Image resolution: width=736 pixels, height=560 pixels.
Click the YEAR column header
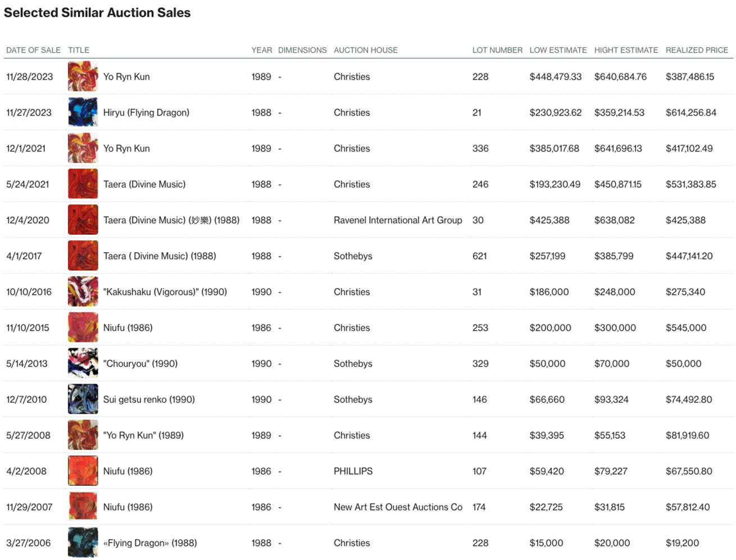coord(261,50)
